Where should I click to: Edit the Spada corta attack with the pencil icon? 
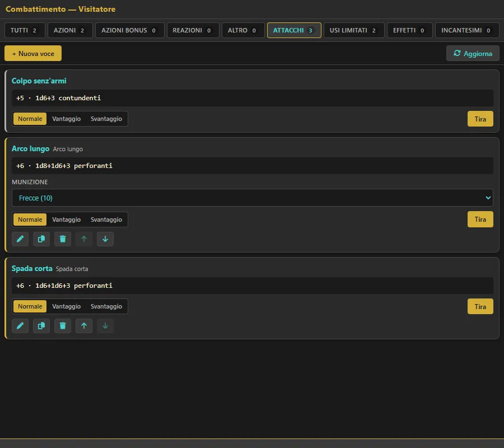pyautogui.click(x=20, y=326)
